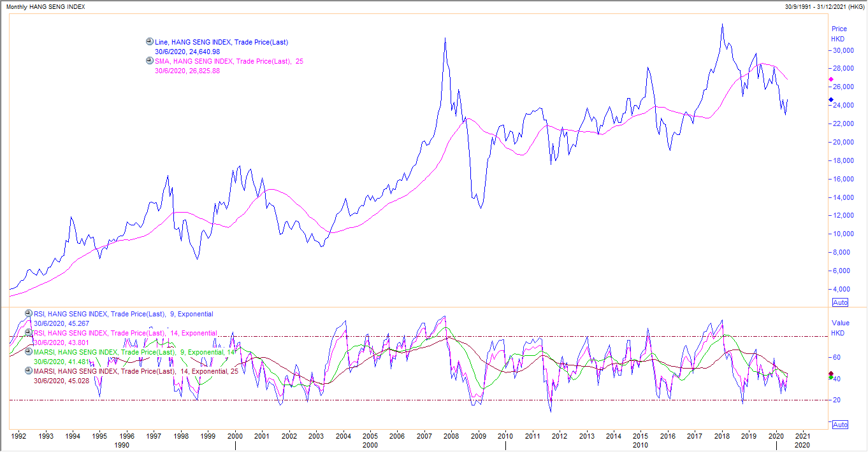Click the 30,000 price axis label
Screen dimensions: 868x452
click(x=842, y=51)
